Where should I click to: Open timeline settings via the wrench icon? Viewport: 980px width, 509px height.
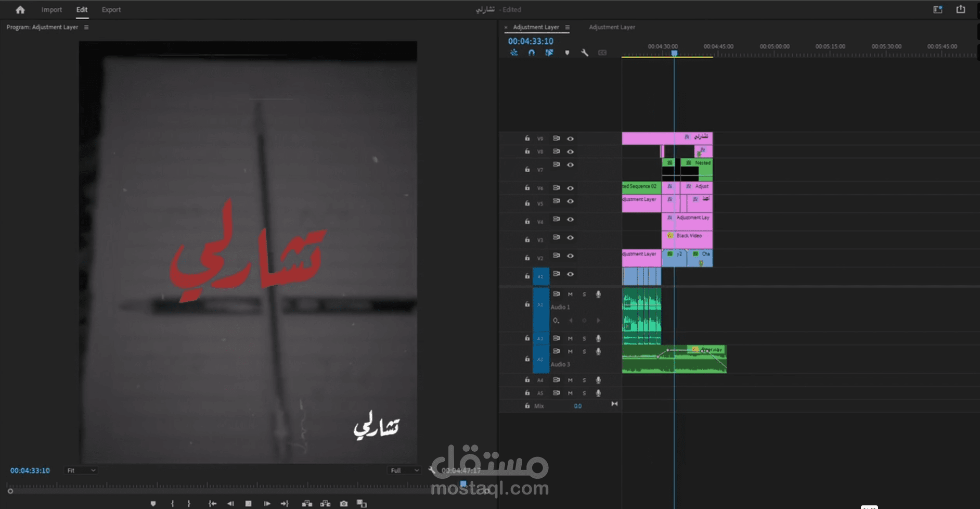[x=585, y=53]
